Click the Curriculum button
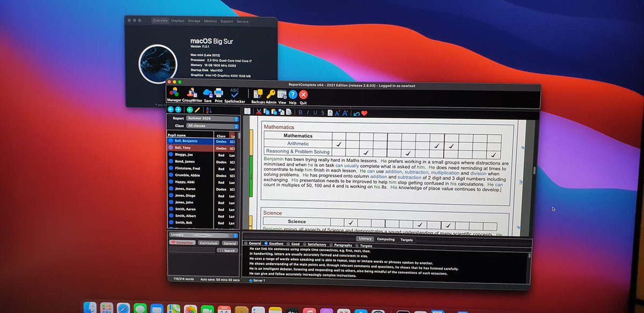This screenshot has height=313, width=644. point(210,243)
